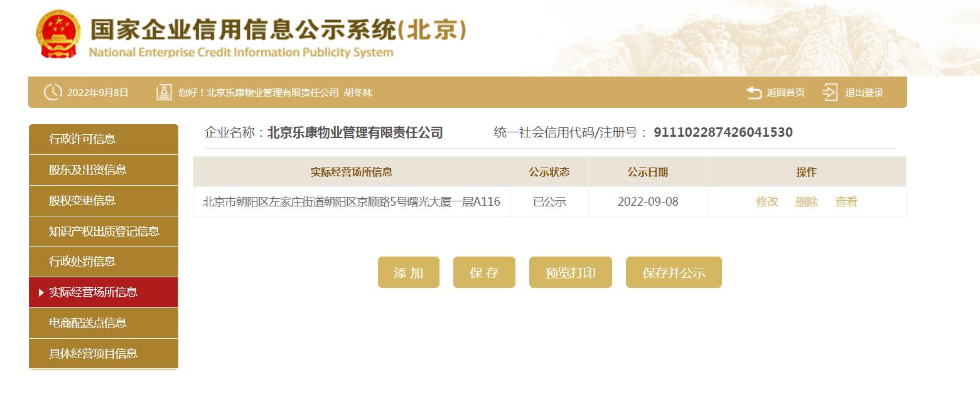Click the 操作 column header

point(807,172)
